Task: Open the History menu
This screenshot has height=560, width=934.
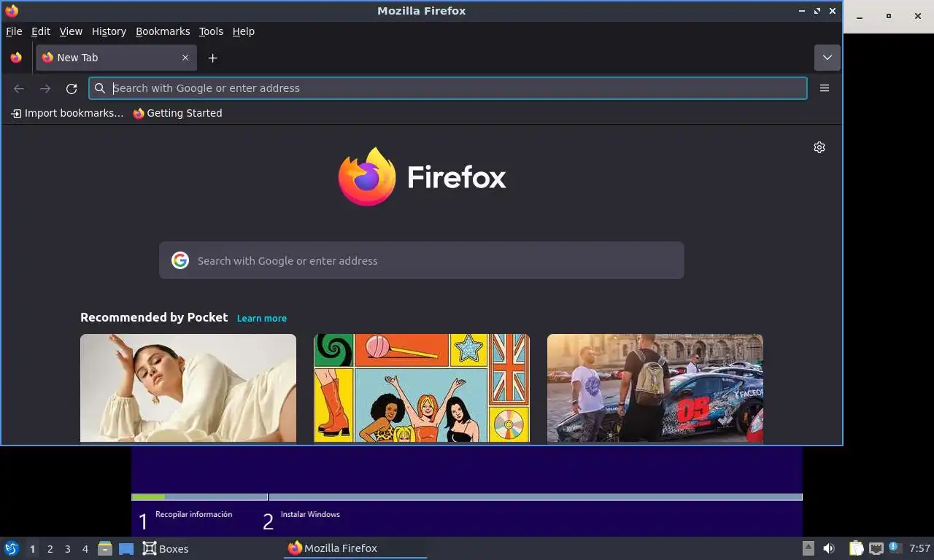Action: pyautogui.click(x=109, y=31)
